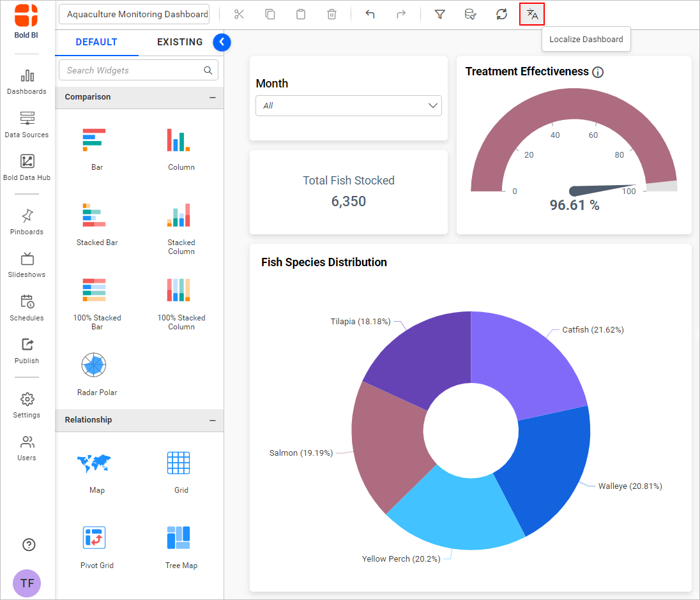Viewport: 700px width, 600px height.
Task: Open the Month filter dropdown
Action: (x=348, y=106)
